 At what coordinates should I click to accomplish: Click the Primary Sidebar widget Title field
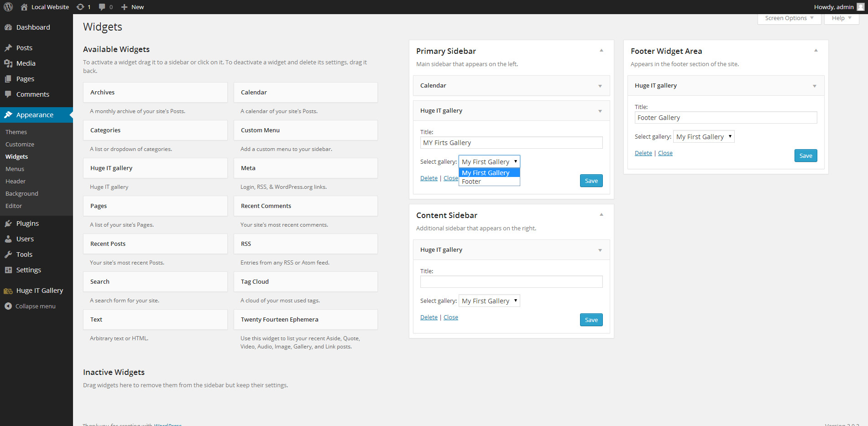click(x=512, y=143)
